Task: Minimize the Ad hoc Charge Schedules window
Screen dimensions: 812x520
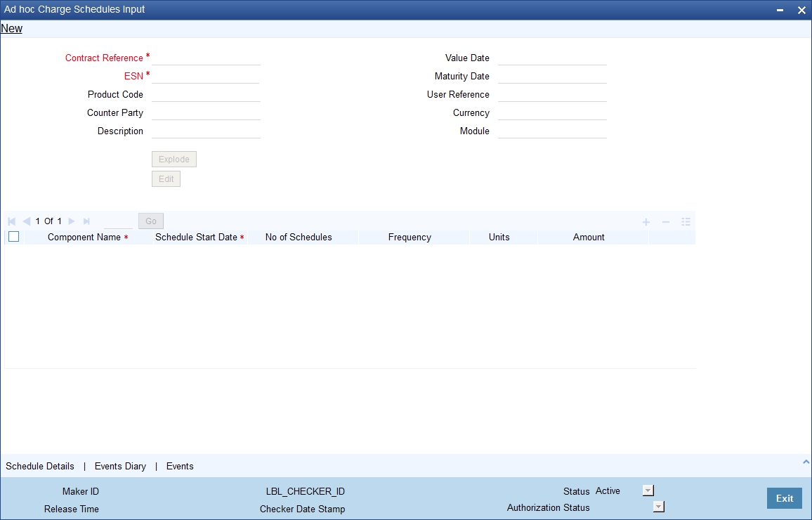Action: [780, 10]
